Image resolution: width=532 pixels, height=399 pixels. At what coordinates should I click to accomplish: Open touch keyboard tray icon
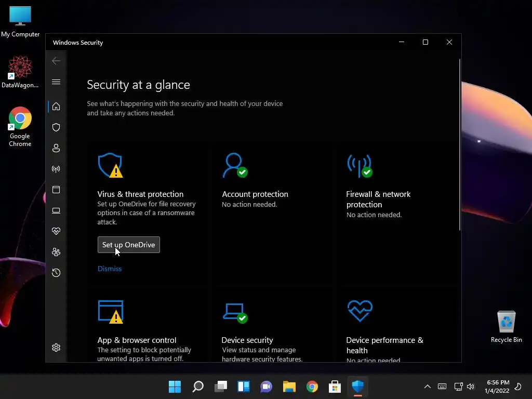pos(442,387)
